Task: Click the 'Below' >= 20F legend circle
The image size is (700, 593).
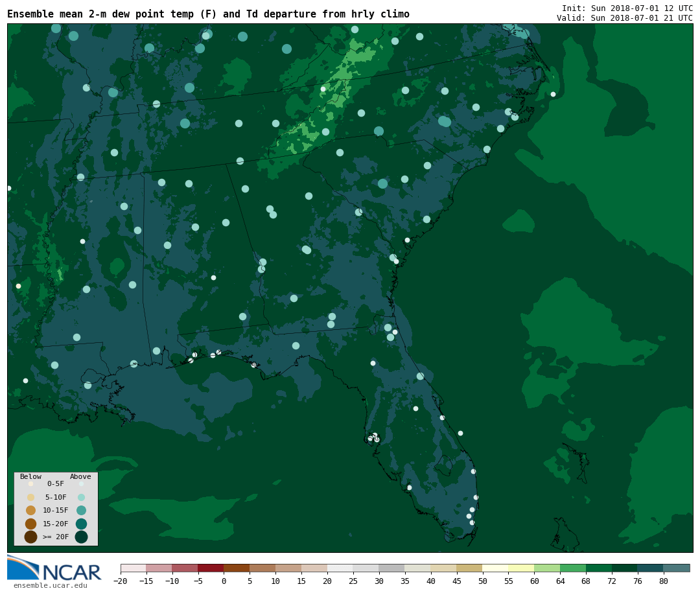Action: [x=31, y=537]
